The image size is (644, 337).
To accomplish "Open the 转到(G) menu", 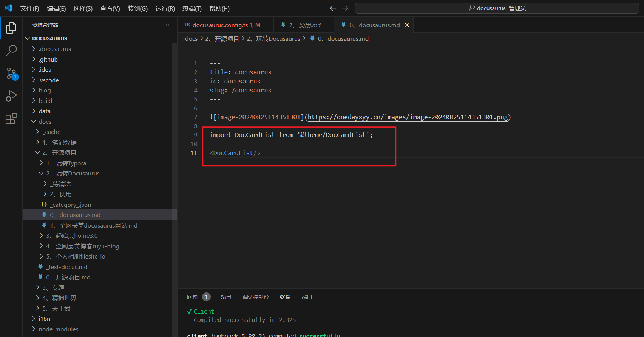I will tap(137, 8).
